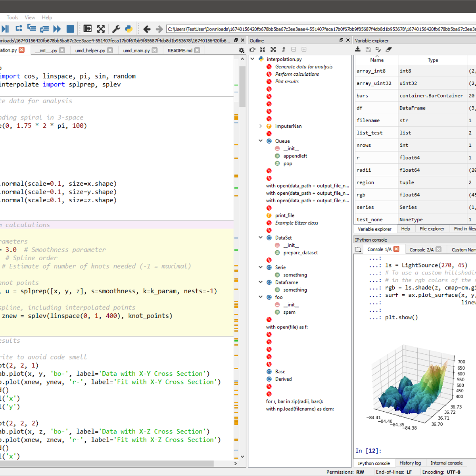The height and width of the screenshot is (476, 476).
Task: Select prepare_dataset method in Outline
Action: coord(300,253)
